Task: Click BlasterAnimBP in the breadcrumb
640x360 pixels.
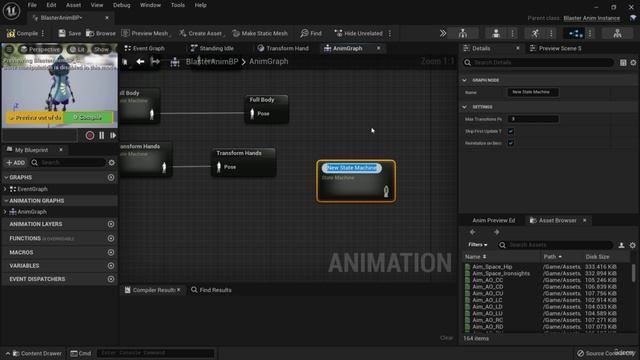Action: (x=212, y=62)
